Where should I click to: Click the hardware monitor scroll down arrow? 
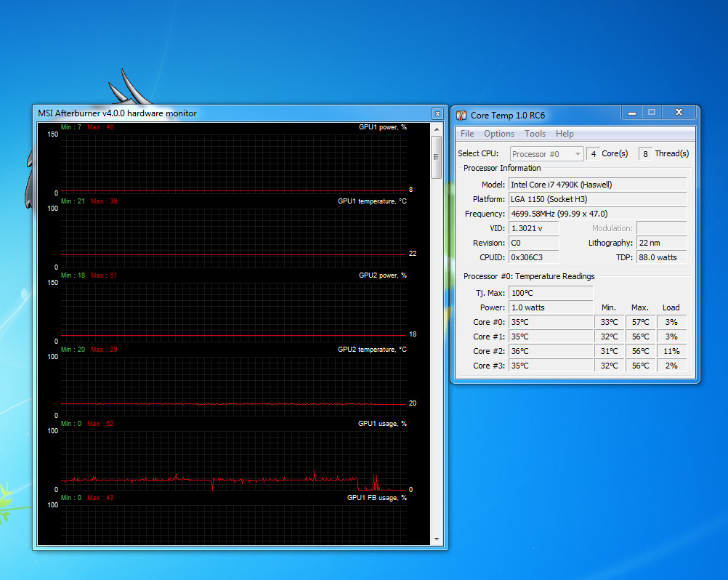[x=437, y=539]
